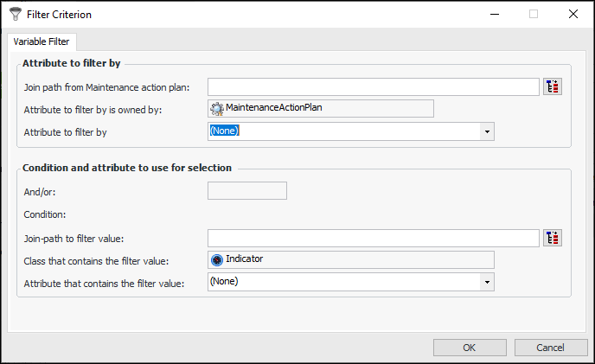Minimize the Filter Criterion dialog

tap(494, 15)
